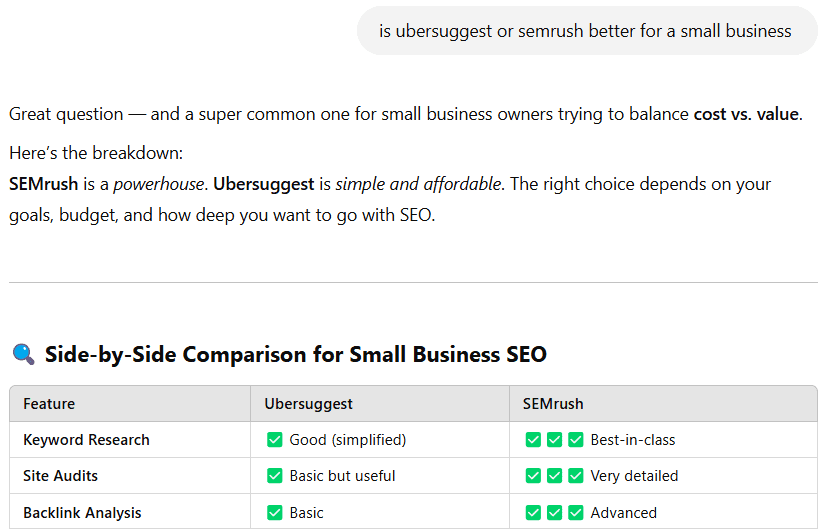Click the green check in Ubersuggest's Backlink Analysis cell

click(275, 513)
